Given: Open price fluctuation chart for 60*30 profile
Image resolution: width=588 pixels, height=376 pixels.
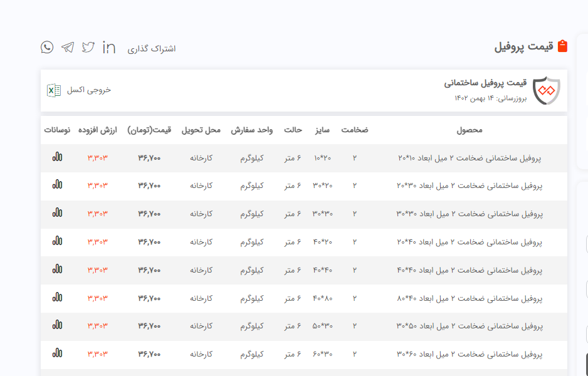Looking at the screenshot, I should pyautogui.click(x=57, y=353).
